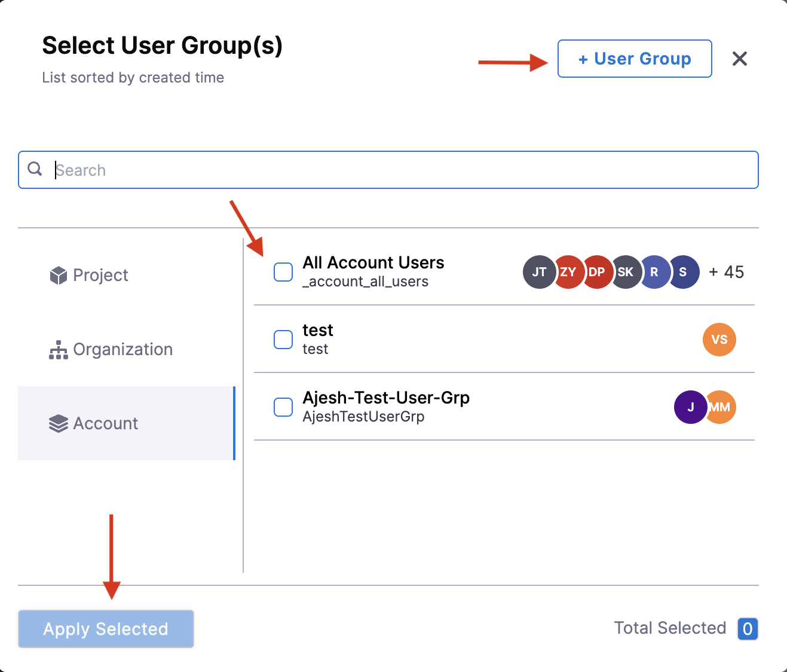787x672 pixels.
Task: Check the All Account Users checkbox
Action: [283, 272]
